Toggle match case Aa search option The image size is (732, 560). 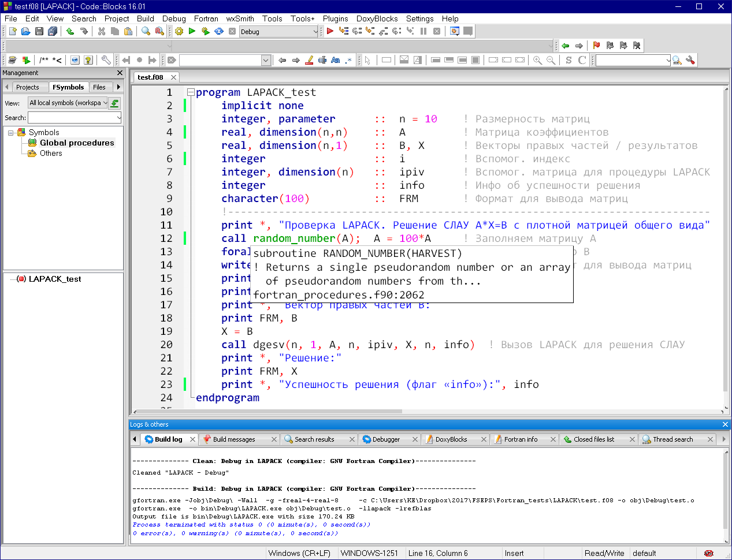[336, 60]
